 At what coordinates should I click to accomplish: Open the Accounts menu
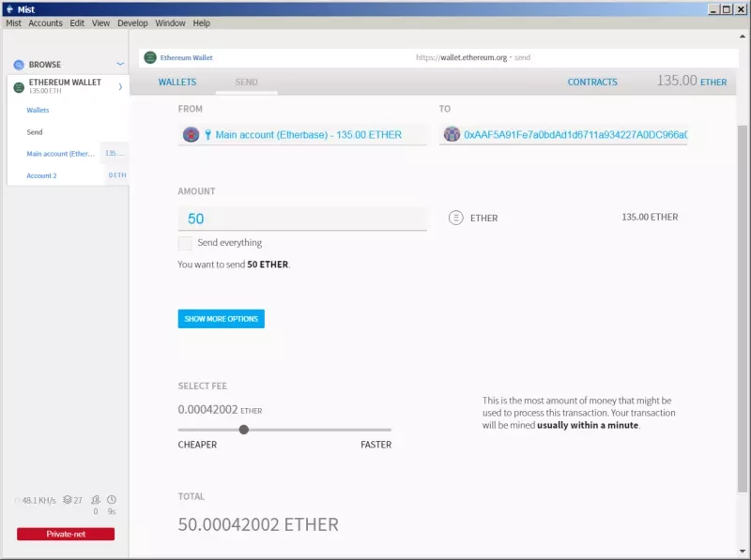[x=45, y=23]
